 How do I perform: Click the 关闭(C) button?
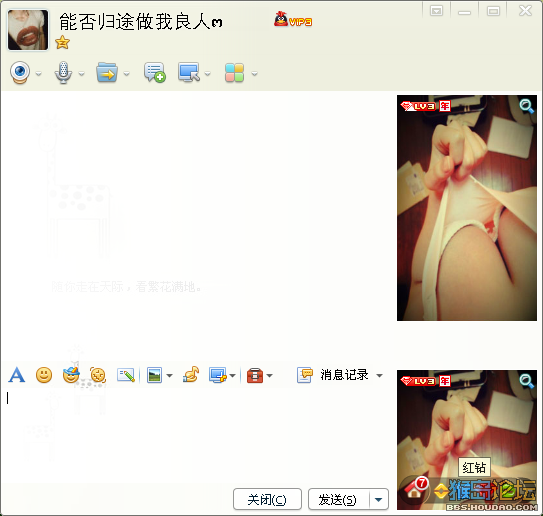(x=267, y=499)
